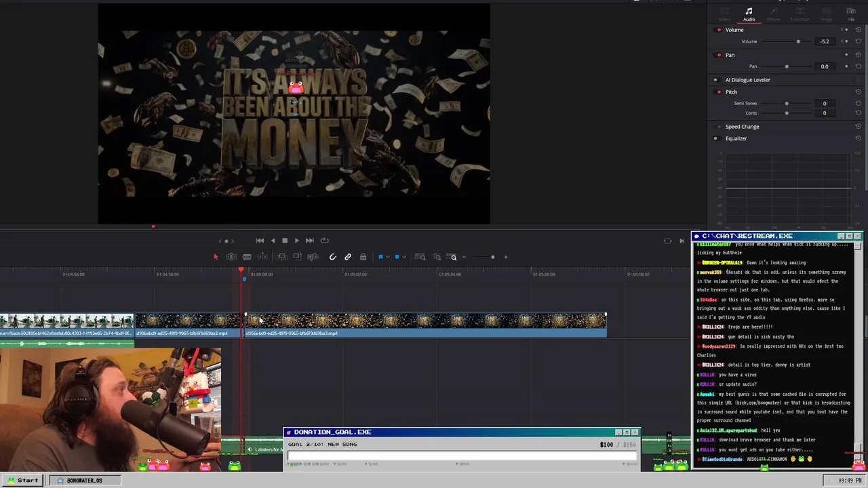This screenshot has height=488, width=868.
Task: Open the flag color dropdown arrow
Action: click(x=388, y=257)
